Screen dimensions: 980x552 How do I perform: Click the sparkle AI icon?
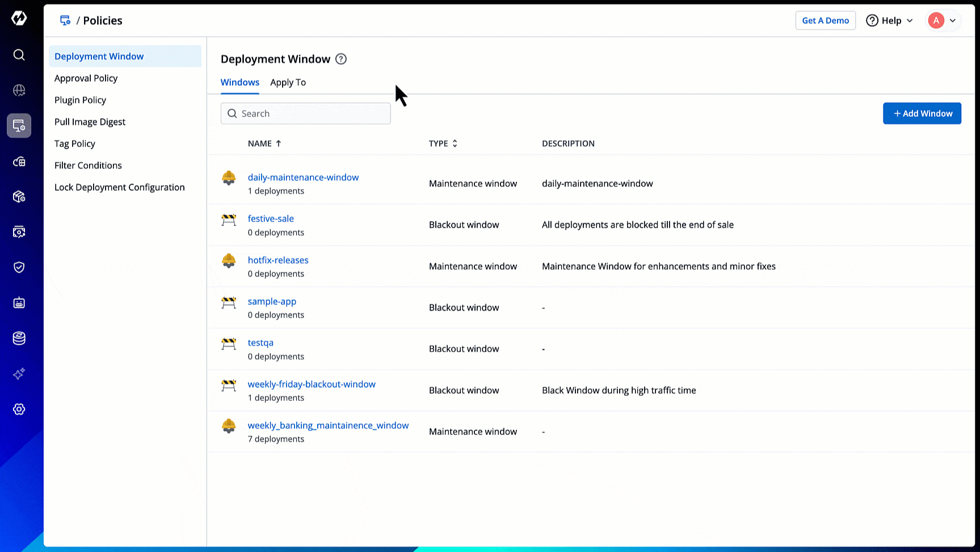coord(19,374)
